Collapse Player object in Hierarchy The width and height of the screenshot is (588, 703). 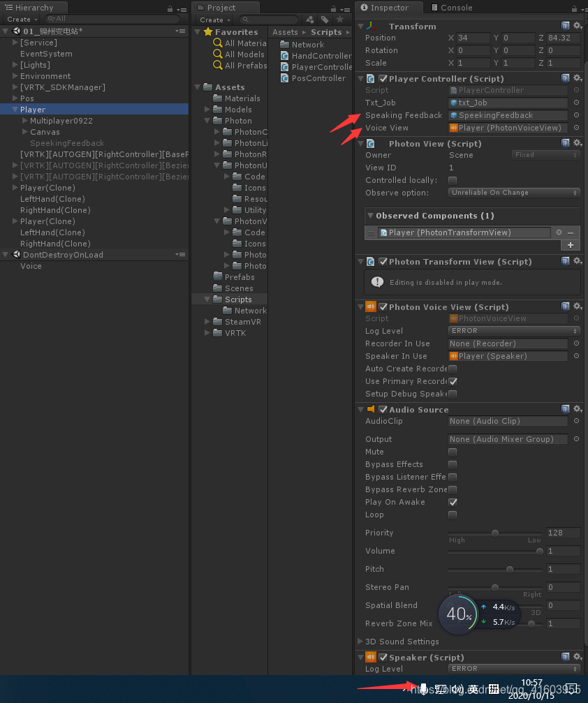coord(15,110)
